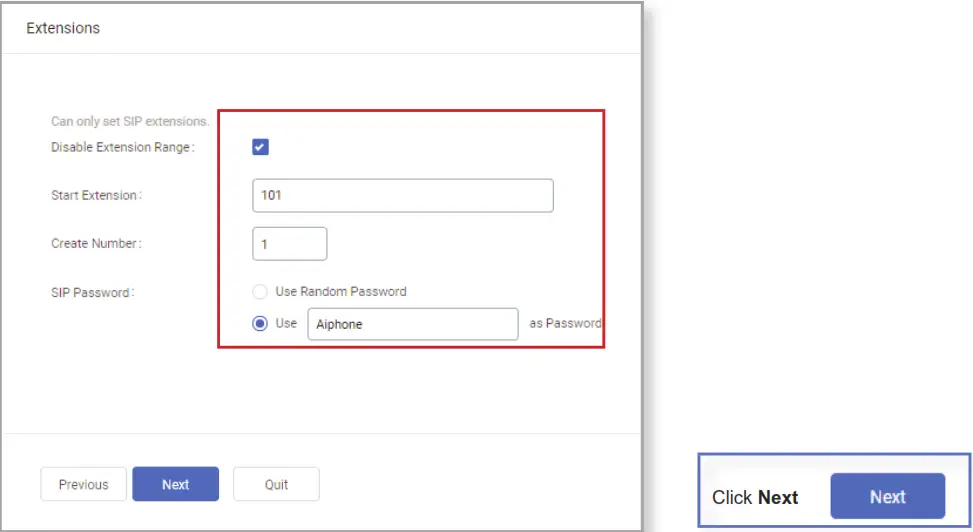The image size is (973, 532).
Task: Click the Aiphone password text field
Action: 412,324
